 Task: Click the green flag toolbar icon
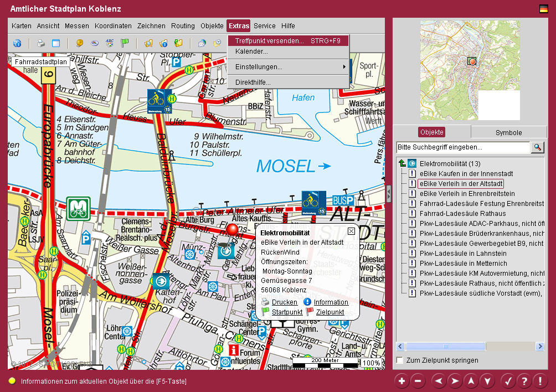[125, 43]
